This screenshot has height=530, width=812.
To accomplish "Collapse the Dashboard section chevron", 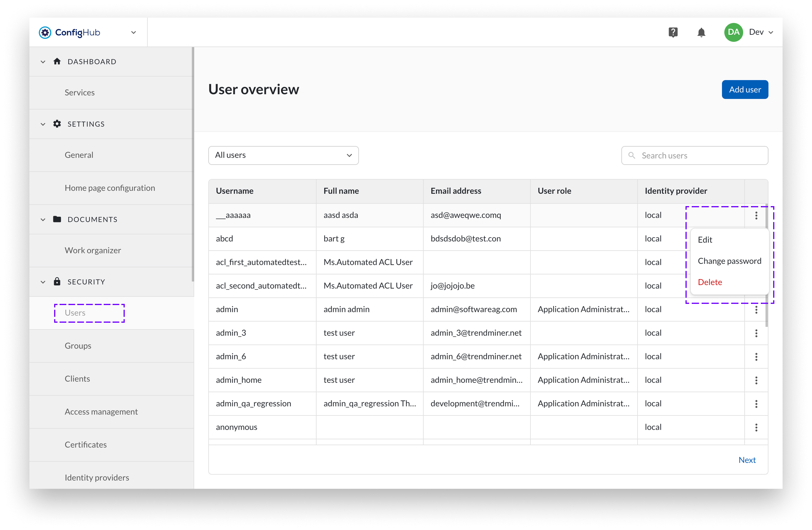I will point(43,62).
